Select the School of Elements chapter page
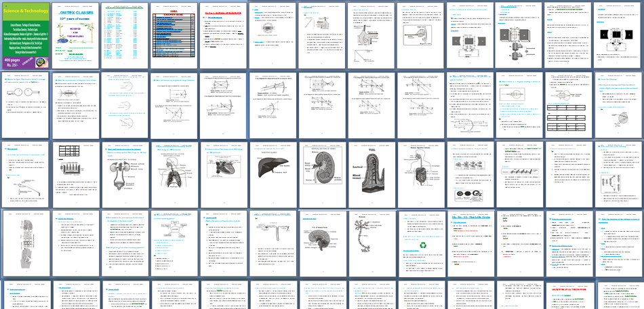644x309 pixels. pyautogui.click(x=224, y=35)
